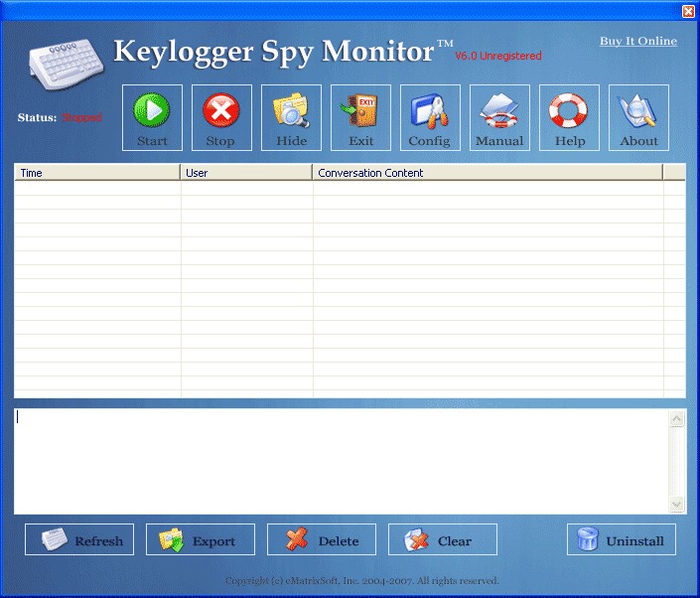Click the V6.0 Unregistered text
This screenshot has width=700, height=598.
498,56
